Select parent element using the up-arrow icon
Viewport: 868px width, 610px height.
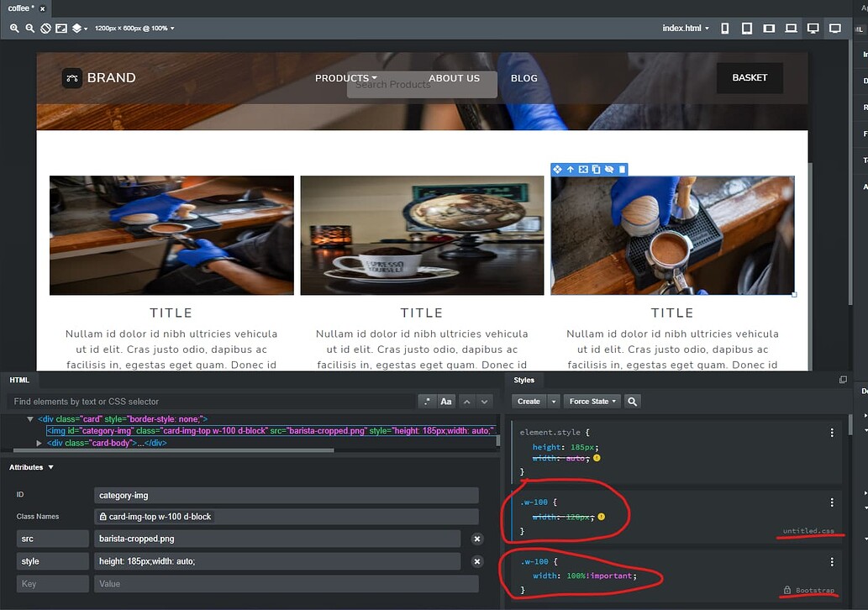[x=571, y=169]
